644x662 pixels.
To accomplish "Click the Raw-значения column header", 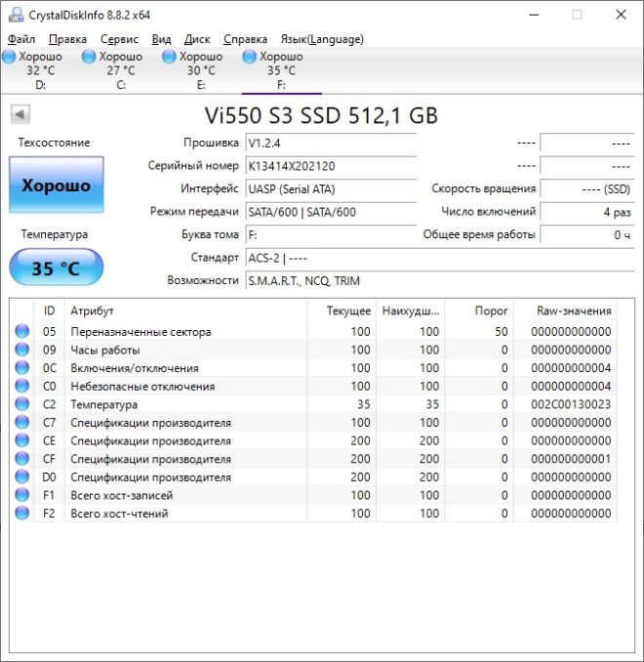I will point(565,310).
